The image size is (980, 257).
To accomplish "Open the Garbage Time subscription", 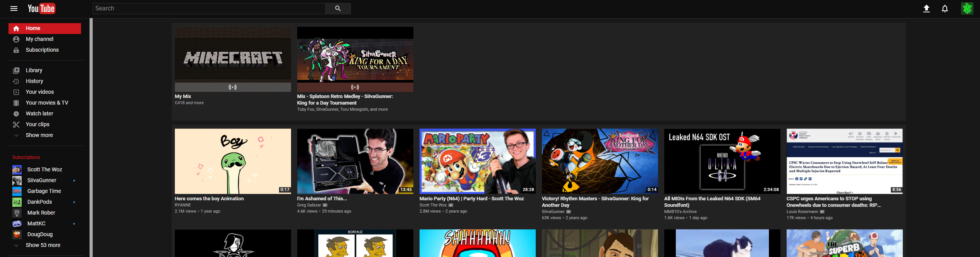I will [45, 191].
